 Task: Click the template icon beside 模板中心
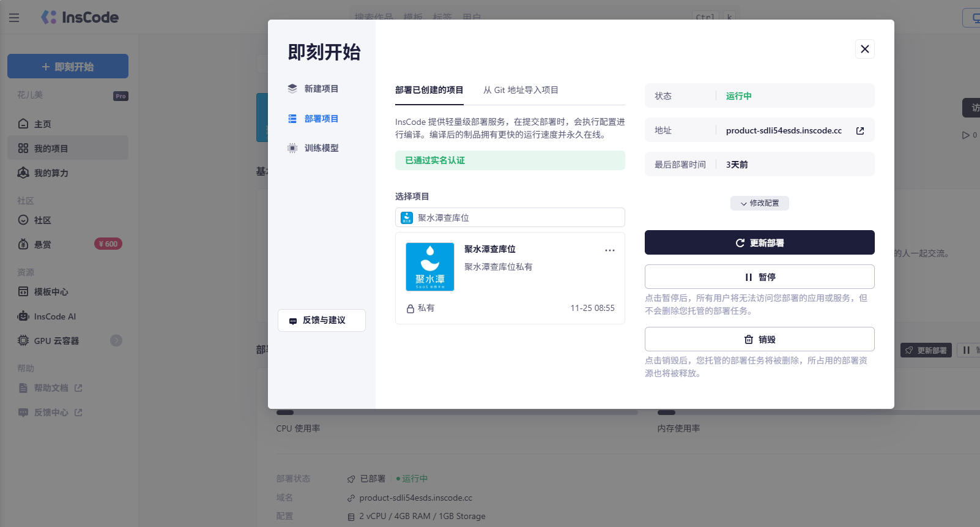click(x=23, y=291)
